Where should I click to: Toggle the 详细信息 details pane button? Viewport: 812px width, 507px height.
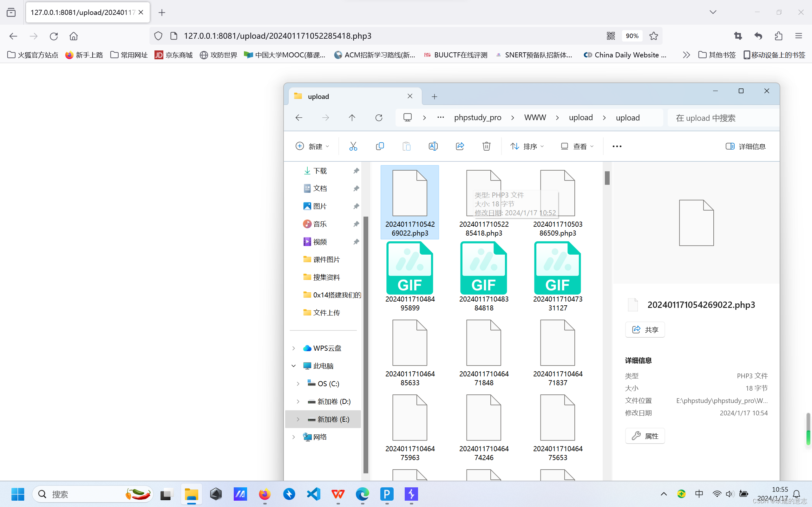pyautogui.click(x=745, y=146)
